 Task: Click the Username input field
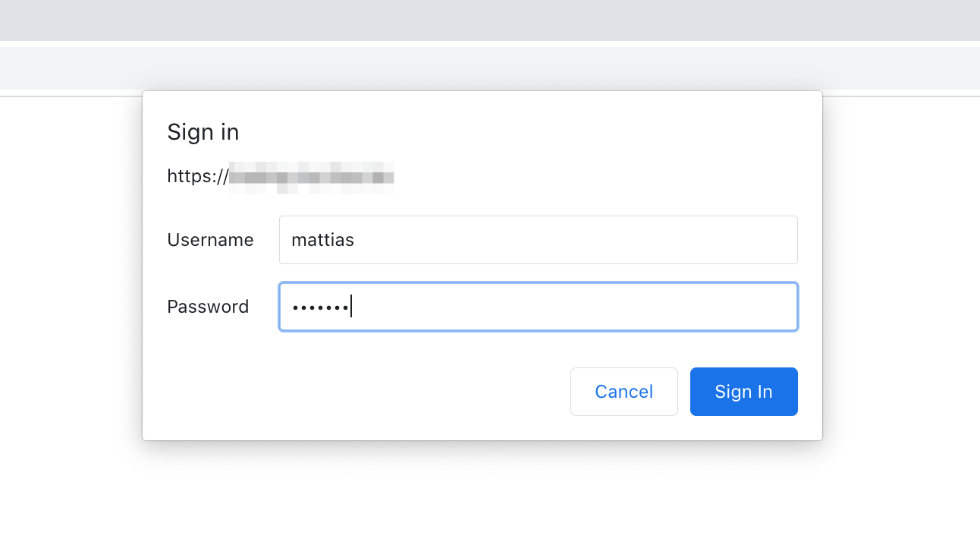tap(538, 240)
